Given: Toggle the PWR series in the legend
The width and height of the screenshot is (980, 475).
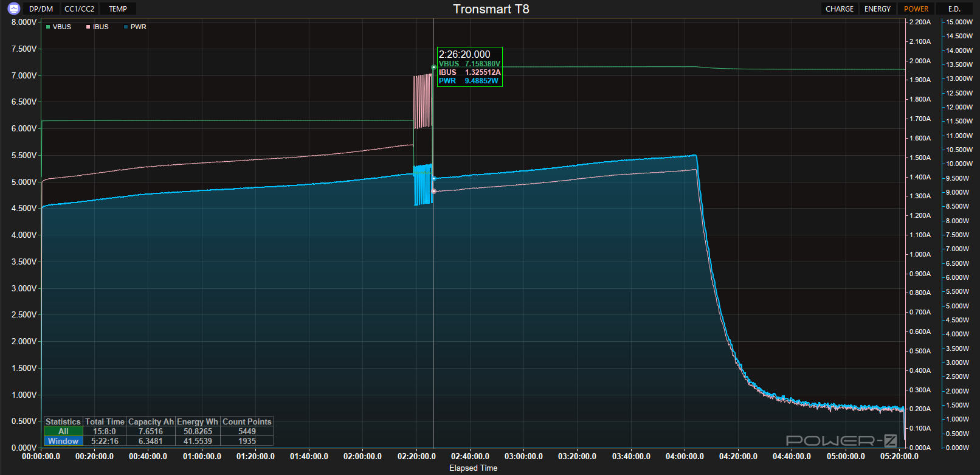Looking at the screenshot, I should (x=135, y=27).
